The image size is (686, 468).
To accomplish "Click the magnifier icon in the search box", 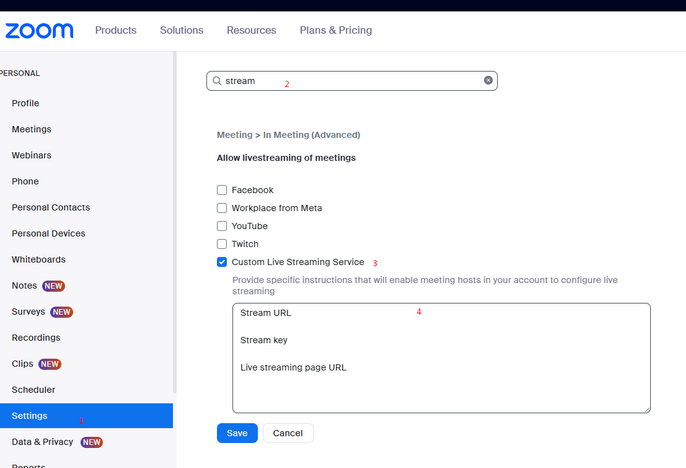I will pos(217,81).
